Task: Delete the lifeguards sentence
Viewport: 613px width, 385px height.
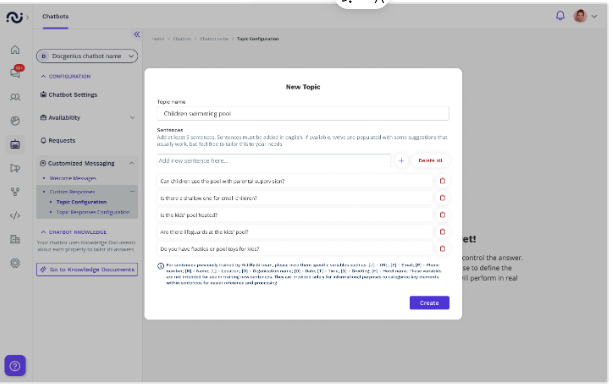Action: coord(442,232)
